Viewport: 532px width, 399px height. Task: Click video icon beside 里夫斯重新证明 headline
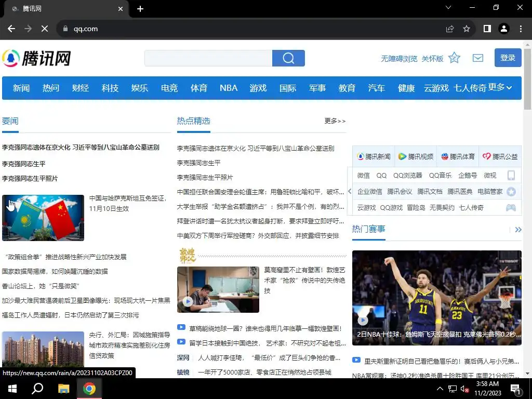(x=356, y=360)
